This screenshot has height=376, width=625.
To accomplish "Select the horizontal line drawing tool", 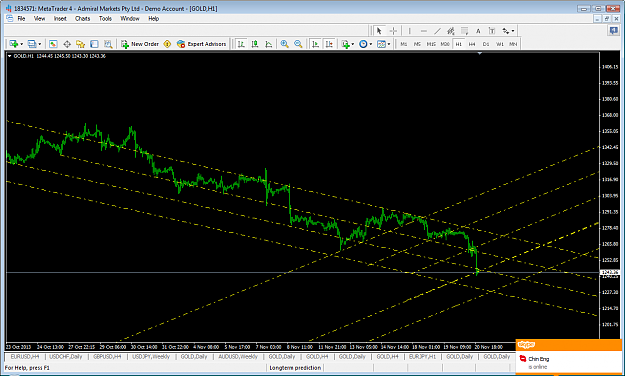I will pos(424,31).
